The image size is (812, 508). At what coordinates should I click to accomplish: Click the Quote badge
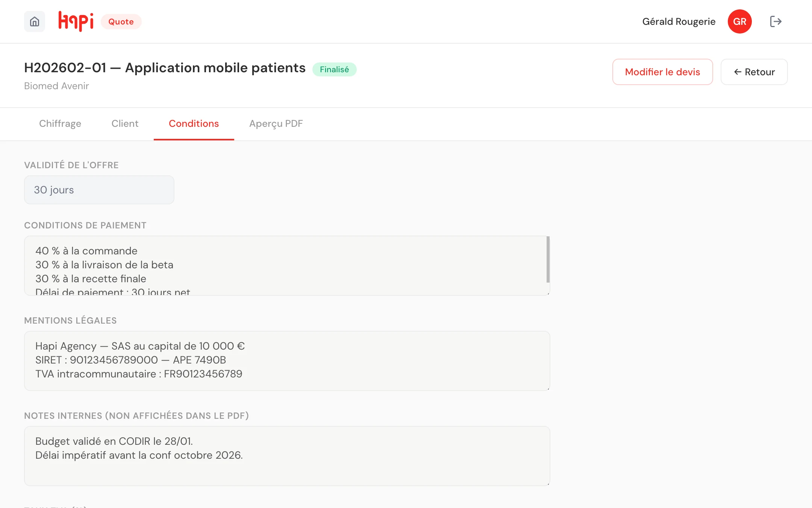click(x=121, y=21)
